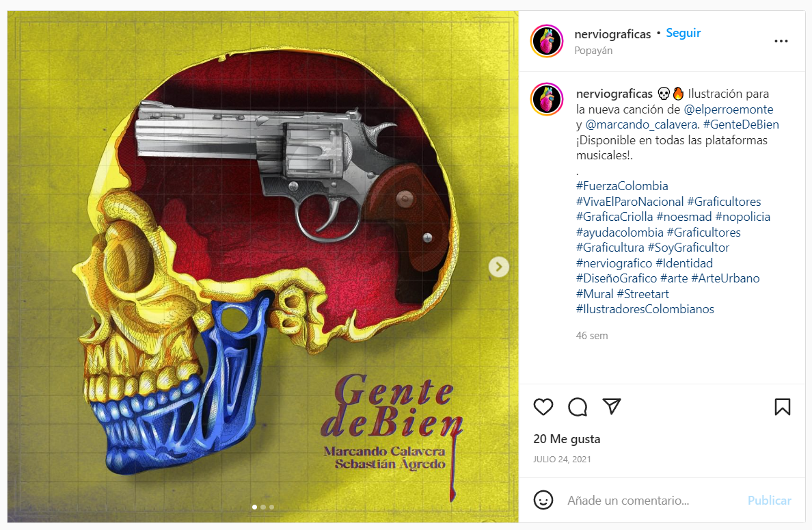Viewport: 812px width, 530px height.
Task: Jump to second carousel dot indicator
Action: pyautogui.click(x=263, y=507)
